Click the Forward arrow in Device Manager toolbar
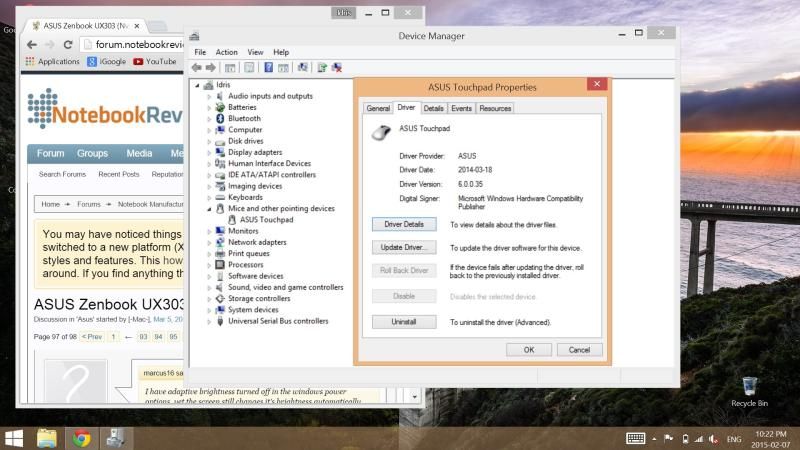 pyautogui.click(x=211, y=67)
